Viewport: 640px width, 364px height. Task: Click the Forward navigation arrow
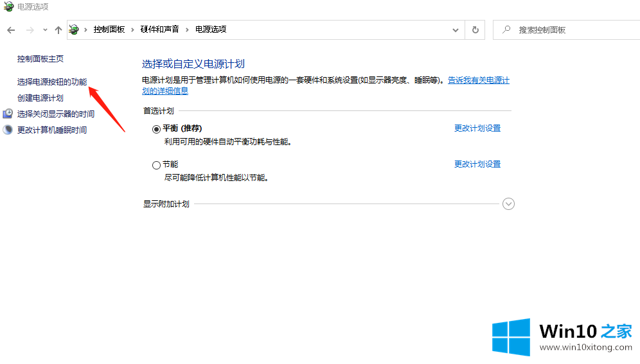click(x=30, y=30)
